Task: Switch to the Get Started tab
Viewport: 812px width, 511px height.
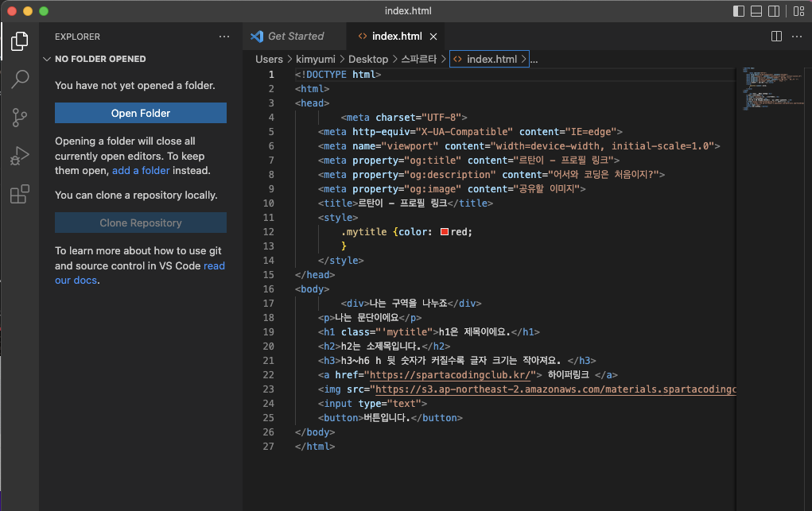Action: tap(295, 36)
